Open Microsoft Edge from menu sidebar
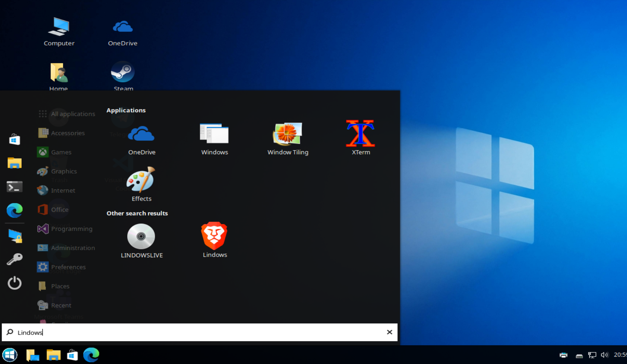 15,210
